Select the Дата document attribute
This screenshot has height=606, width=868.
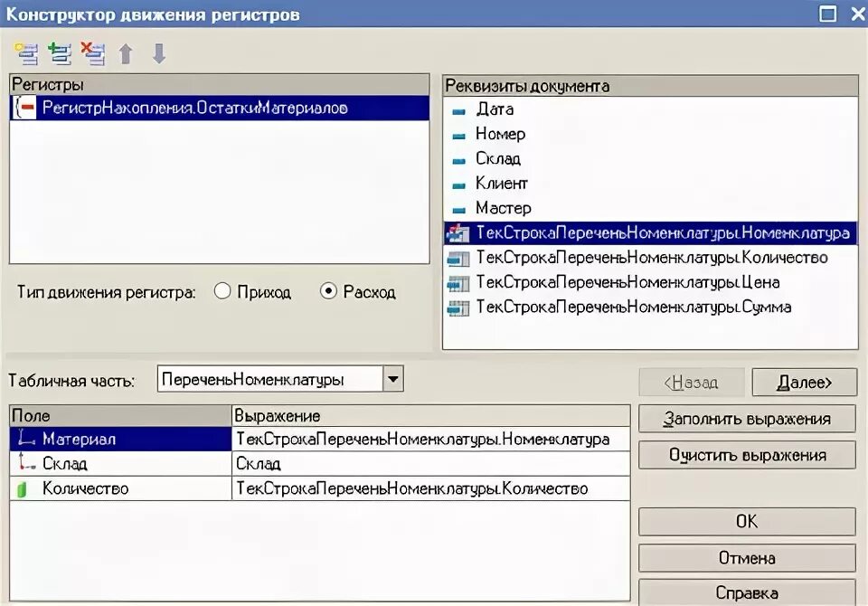[x=650, y=109]
